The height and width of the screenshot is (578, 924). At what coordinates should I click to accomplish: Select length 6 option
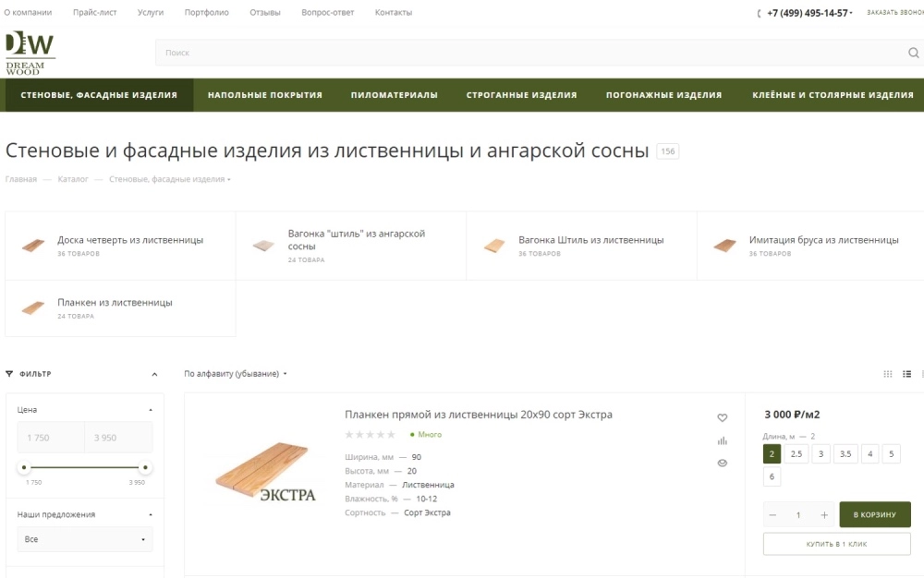click(772, 476)
